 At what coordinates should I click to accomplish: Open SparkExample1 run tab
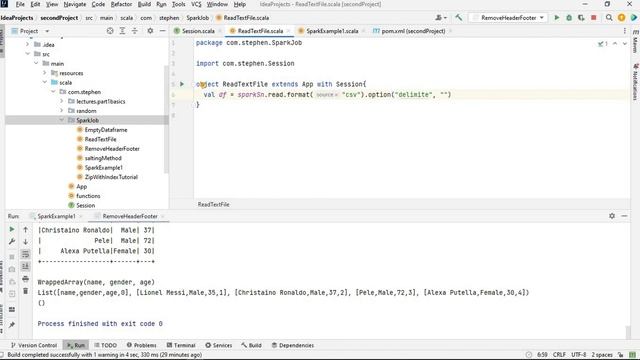(x=56, y=216)
